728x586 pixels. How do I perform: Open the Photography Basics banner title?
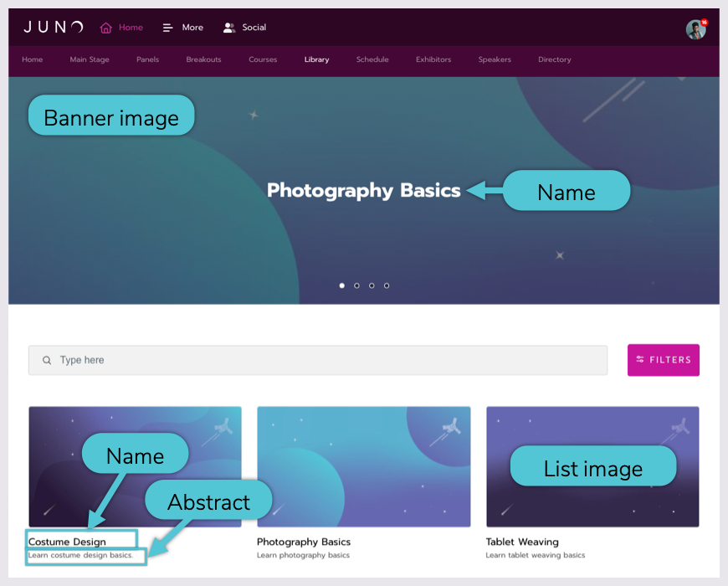click(363, 190)
